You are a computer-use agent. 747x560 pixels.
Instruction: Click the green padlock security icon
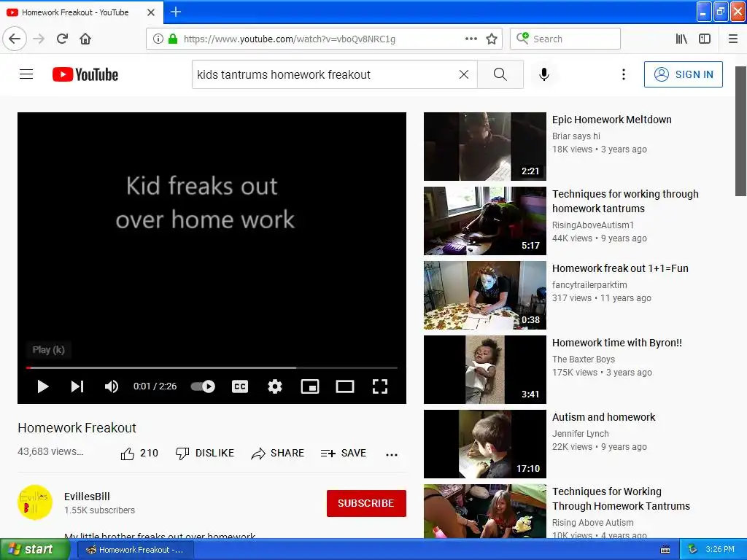click(x=172, y=39)
